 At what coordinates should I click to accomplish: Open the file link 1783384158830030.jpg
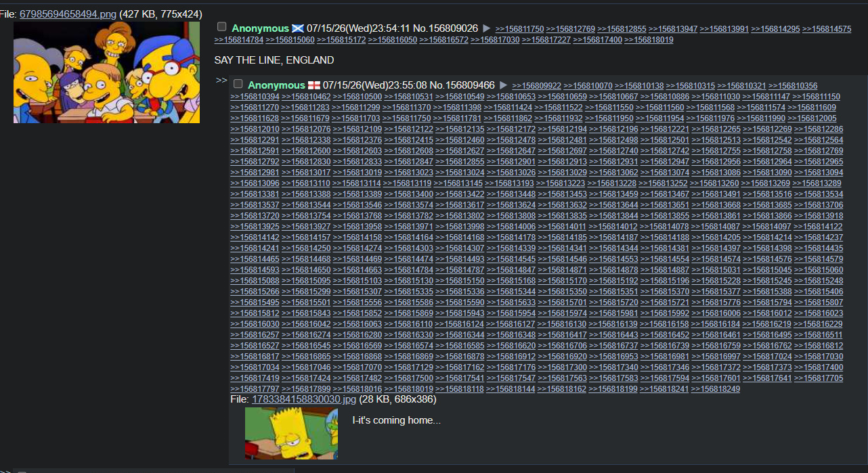(303, 399)
